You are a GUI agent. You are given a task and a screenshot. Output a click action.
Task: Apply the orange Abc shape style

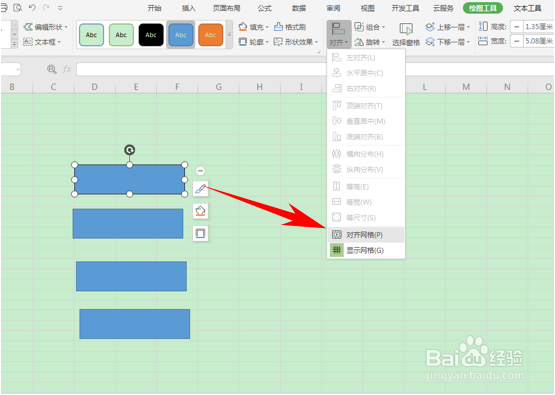(211, 35)
